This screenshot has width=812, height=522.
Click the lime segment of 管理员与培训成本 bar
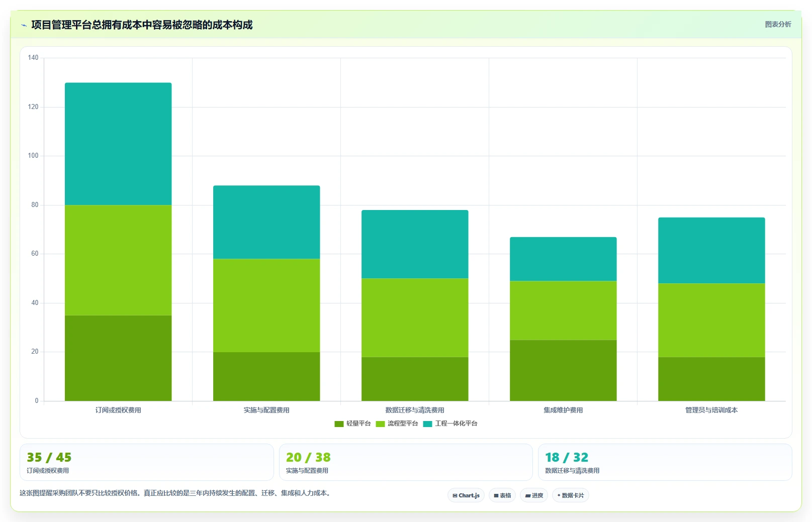pyautogui.click(x=711, y=320)
